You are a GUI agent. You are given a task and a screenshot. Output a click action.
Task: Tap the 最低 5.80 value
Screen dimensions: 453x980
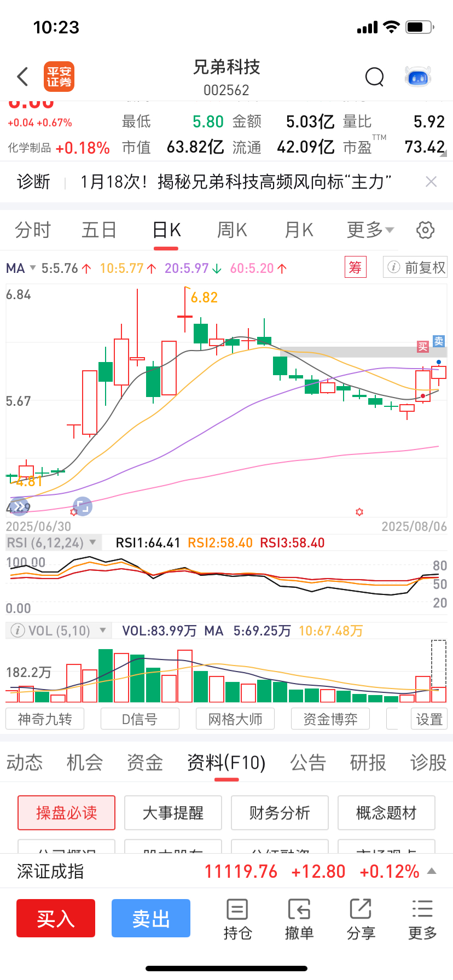click(208, 121)
